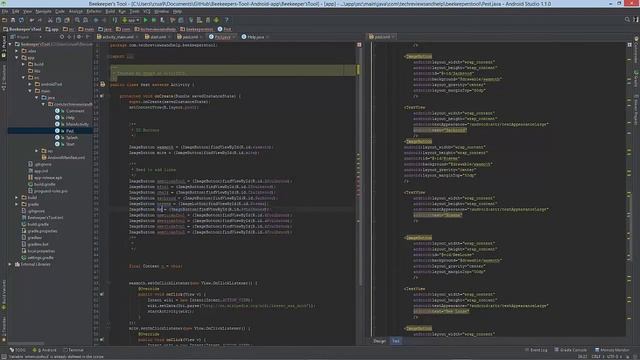Switch to the Text tab at bottom
Screen dimensions: 640x360
[396, 341]
